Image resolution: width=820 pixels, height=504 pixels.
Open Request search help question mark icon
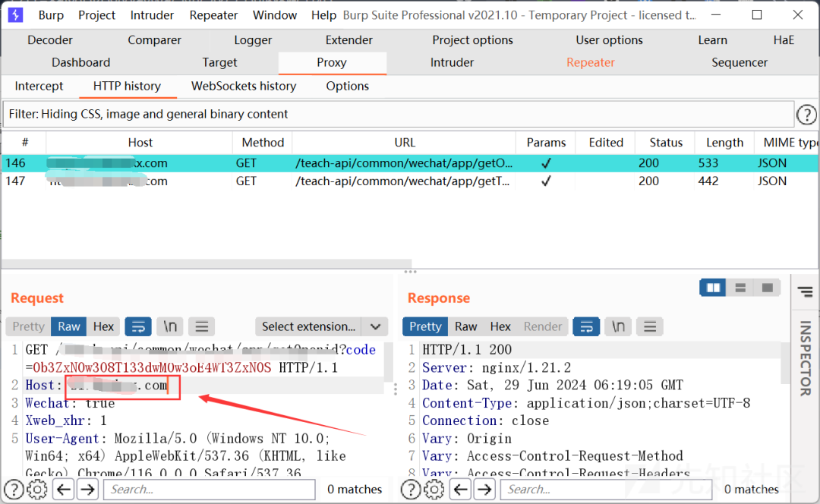tap(14, 490)
